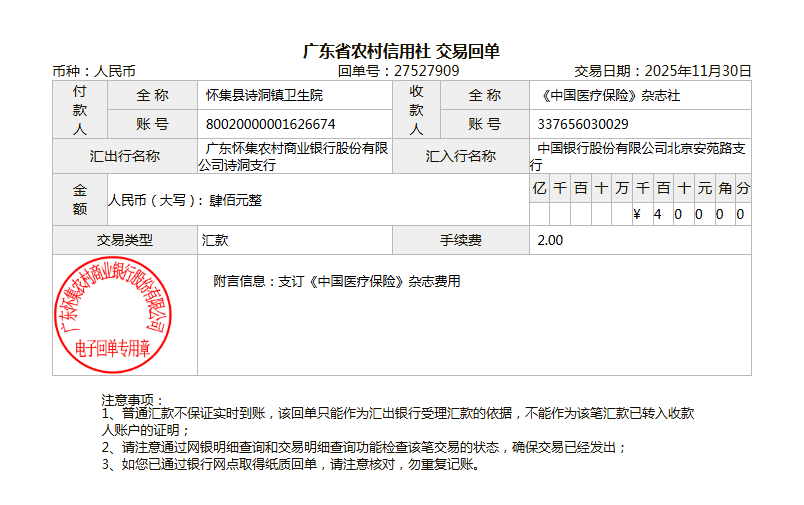
Task: Click the handling fee value 2.00
Action: (x=550, y=240)
